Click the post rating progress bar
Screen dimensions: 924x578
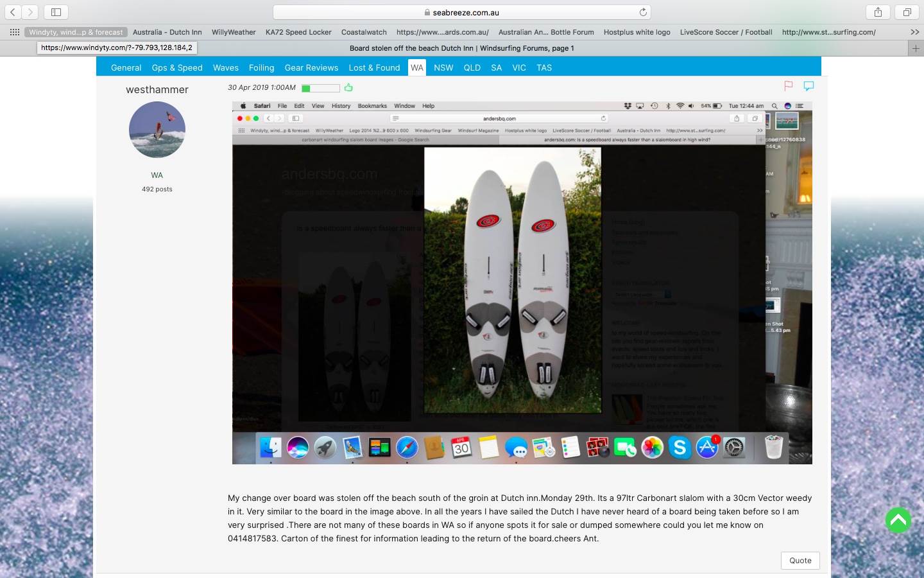(321, 88)
